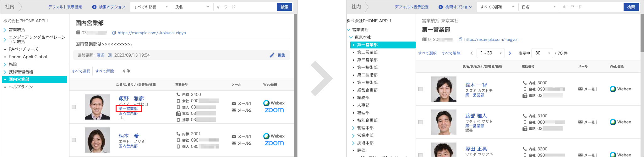Call extension 内線 3400 of 飯野 雅彦
This screenshot has height=157, width=644.
pyautogui.click(x=188, y=94)
